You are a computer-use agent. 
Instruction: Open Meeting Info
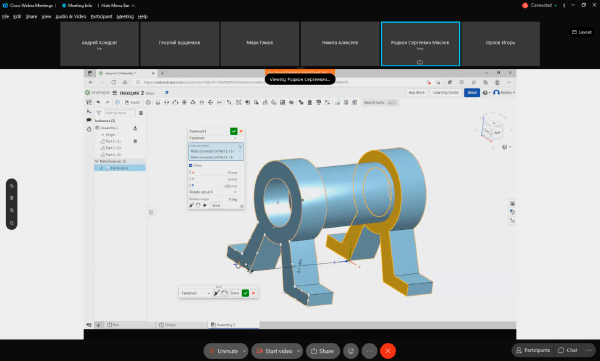click(x=77, y=5)
